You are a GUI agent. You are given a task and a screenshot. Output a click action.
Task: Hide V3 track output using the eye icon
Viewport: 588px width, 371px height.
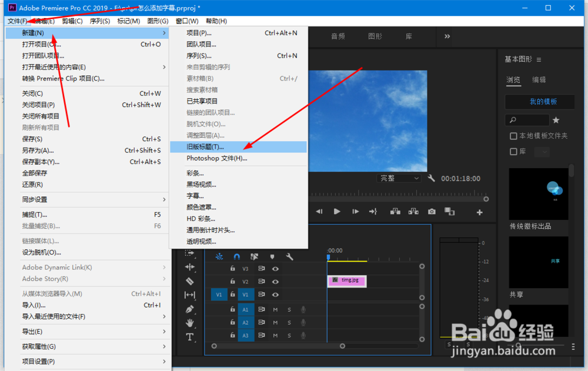(276, 269)
